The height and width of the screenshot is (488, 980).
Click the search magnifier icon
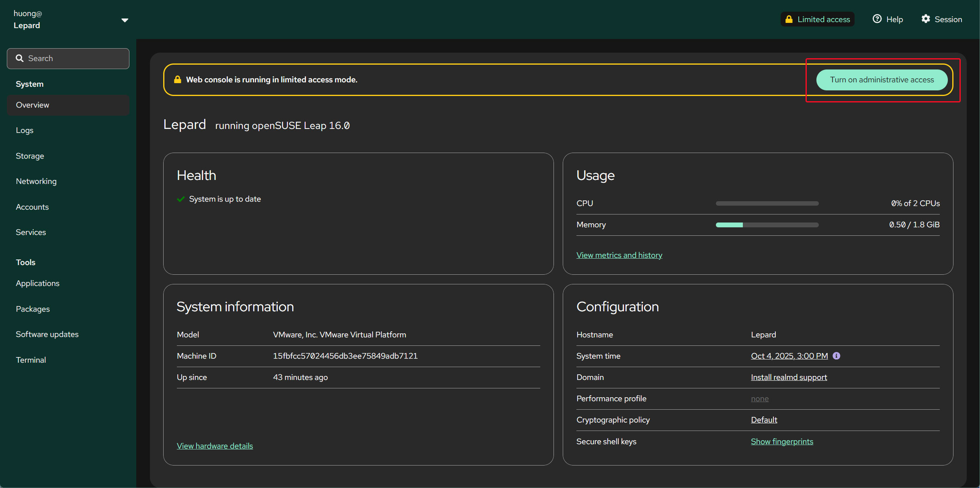pyautogui.click(x=19, y=58)
